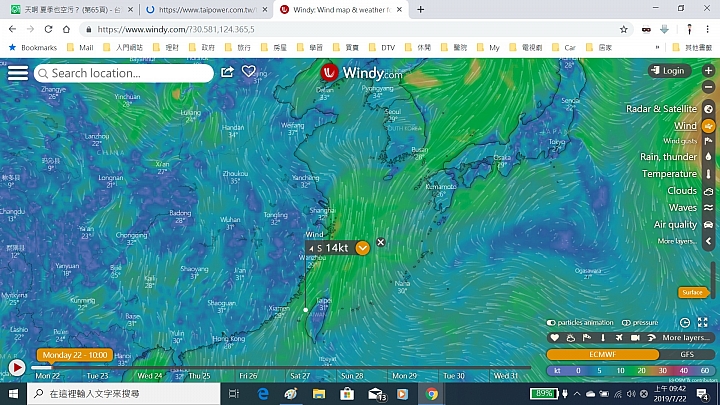Select the Rain, thunder layer icon
The height and width of the screenshot is (405, 720).
709,157
